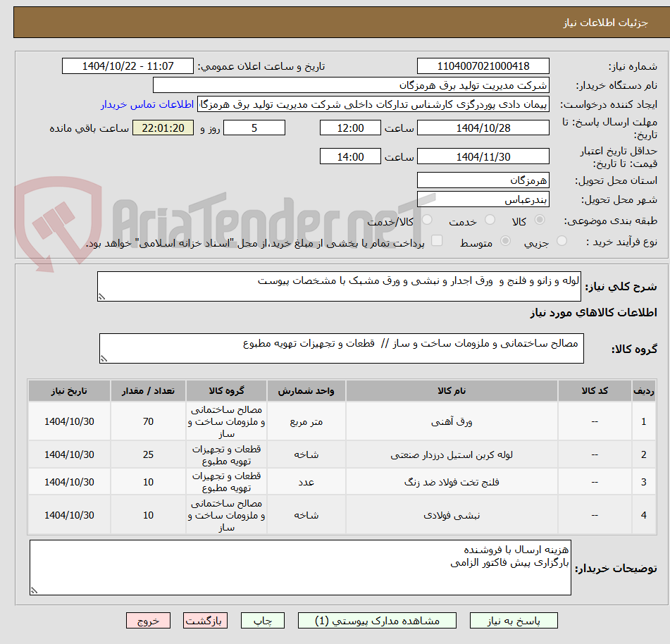Screen dimensions: 670x644
Task: Click the گروه کالا text area
Action: 342,348
